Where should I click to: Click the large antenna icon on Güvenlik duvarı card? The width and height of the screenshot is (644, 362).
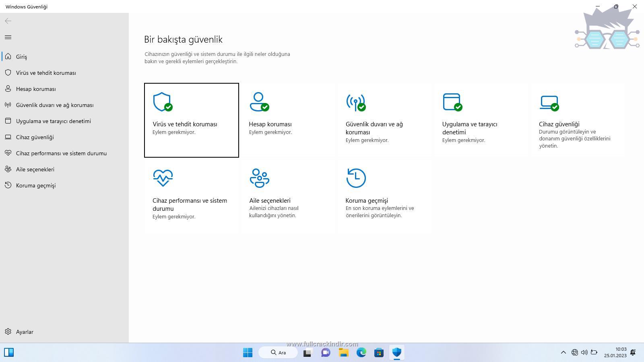[356, 102]
